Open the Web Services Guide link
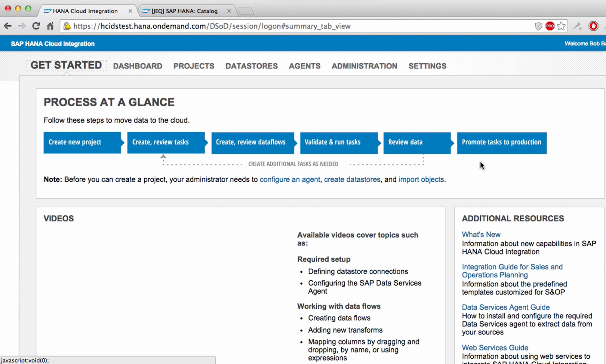The height and width of the screenshot is (364, 606). (x=495, y=347)
